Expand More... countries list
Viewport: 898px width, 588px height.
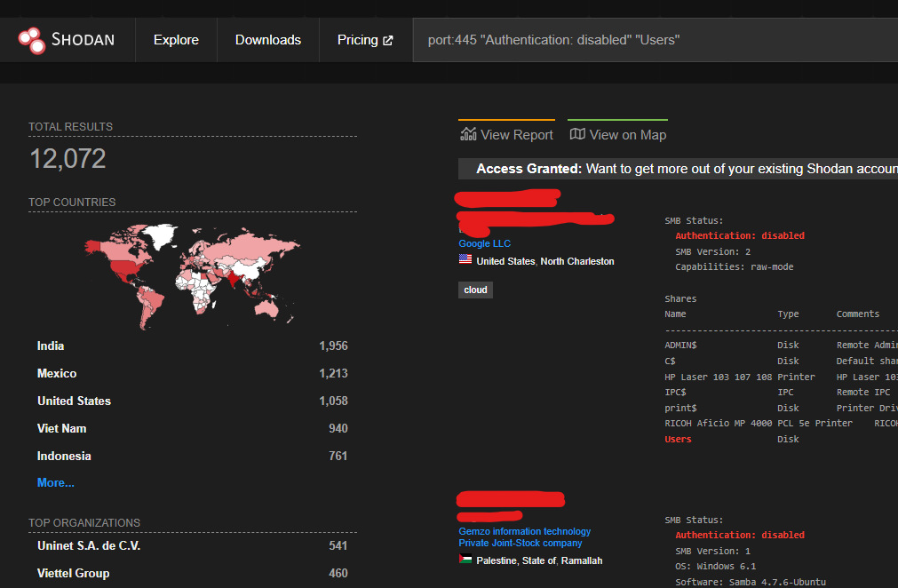(56, 482)
